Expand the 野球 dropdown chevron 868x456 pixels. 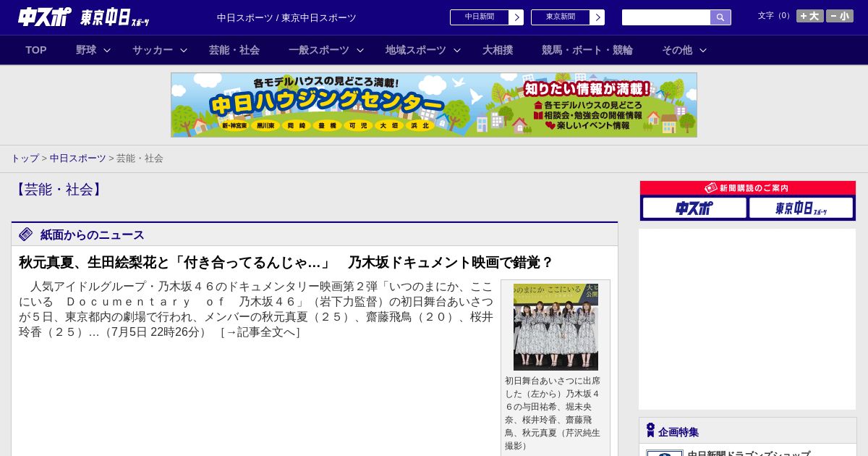pos(107,50)
